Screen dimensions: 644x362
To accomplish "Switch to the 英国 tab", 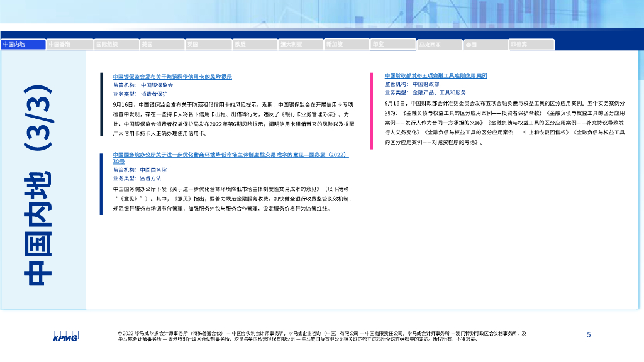I will [x=208, y=45].
